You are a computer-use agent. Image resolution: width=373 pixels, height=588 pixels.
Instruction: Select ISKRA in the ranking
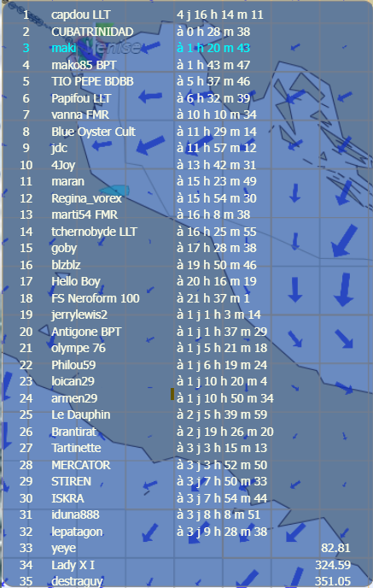67,498
